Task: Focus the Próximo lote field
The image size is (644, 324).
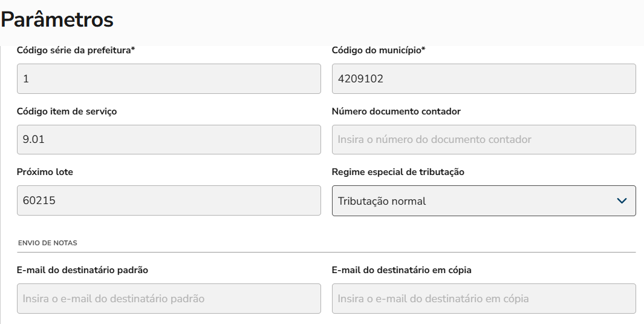Action: pos(169,201)
